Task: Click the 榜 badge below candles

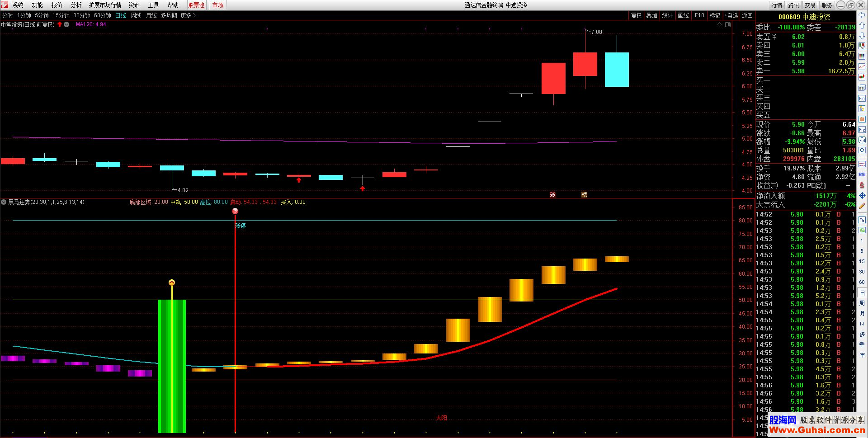Action: pos(584,195)
